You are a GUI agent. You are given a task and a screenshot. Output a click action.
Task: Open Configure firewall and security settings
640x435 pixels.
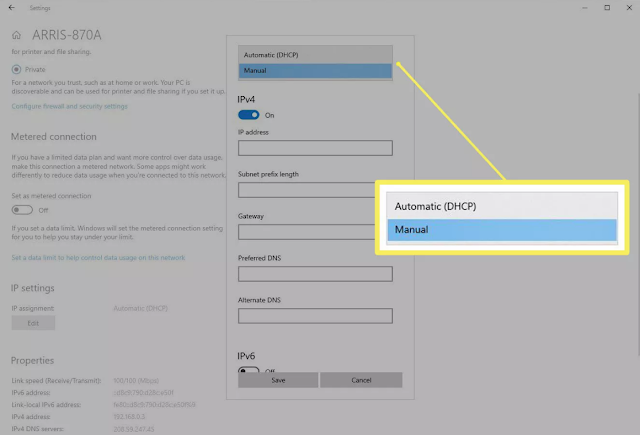point(69,106)
